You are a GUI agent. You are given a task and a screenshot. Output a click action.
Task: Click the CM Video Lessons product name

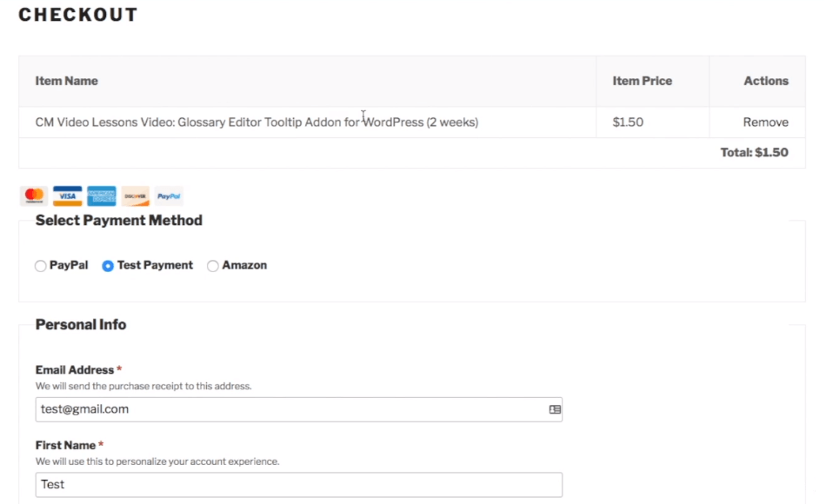pos(256,123)
